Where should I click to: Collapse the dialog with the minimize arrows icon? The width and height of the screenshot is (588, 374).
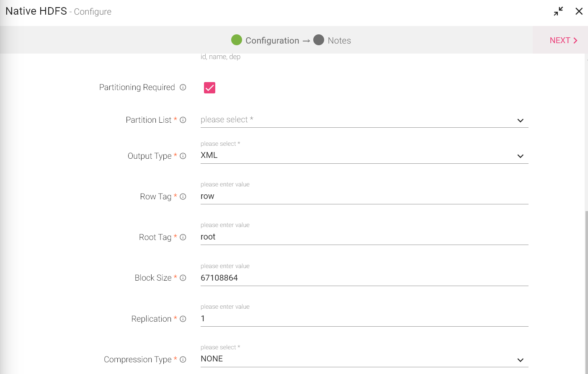click(x=558, y=11)
